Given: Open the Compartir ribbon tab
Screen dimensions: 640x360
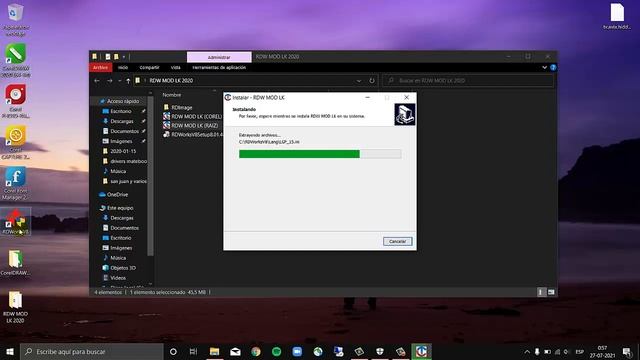Looking at the screenshot, I should click(x=149, y=67).
